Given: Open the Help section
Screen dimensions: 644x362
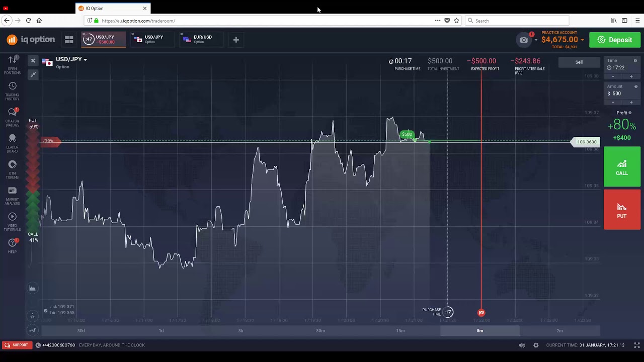Looking at the screenshot, I should (12, 245).
